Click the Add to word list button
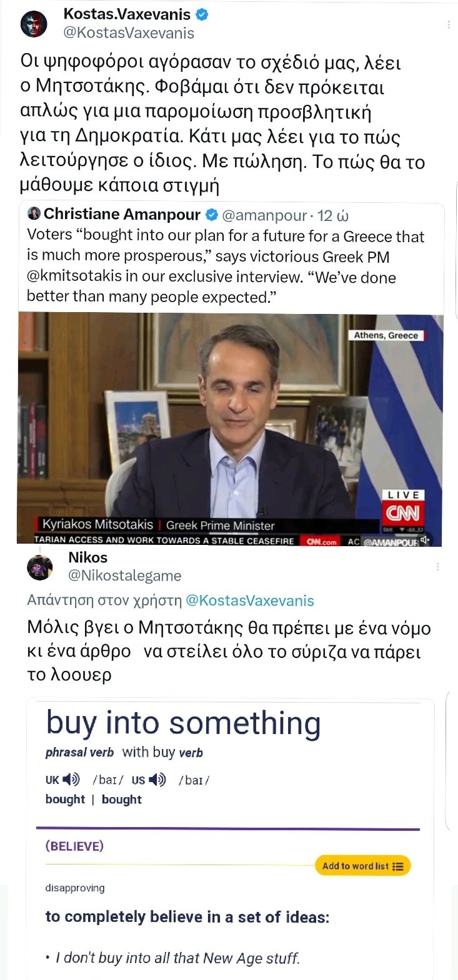This screenshot has width=458, height=980. [362, 866]
